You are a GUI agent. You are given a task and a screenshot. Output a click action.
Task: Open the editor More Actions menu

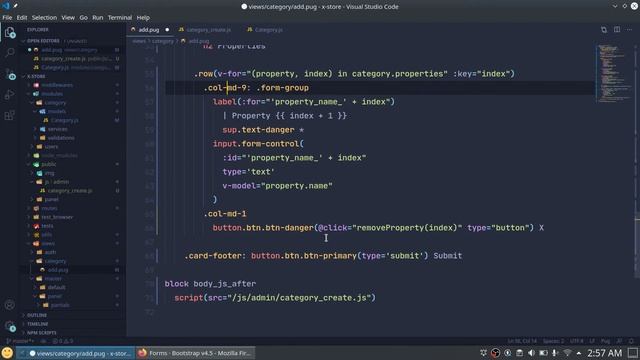(629, 30)
